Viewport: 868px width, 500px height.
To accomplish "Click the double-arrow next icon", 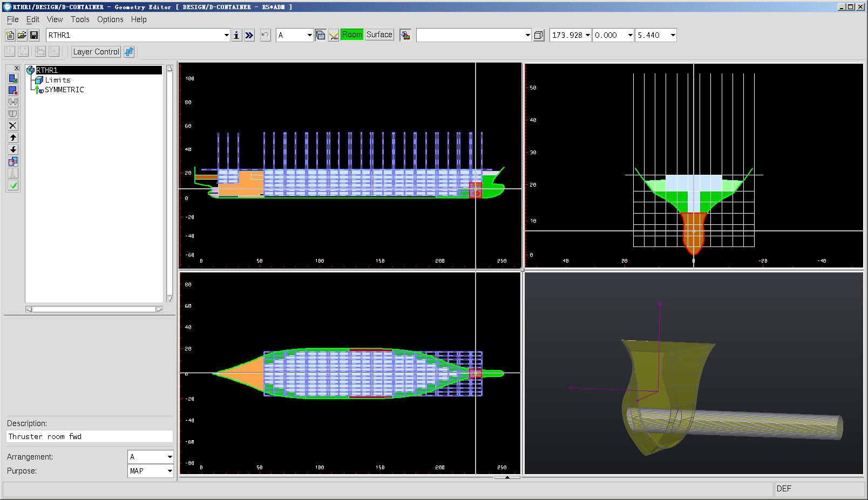I will 249,35.
